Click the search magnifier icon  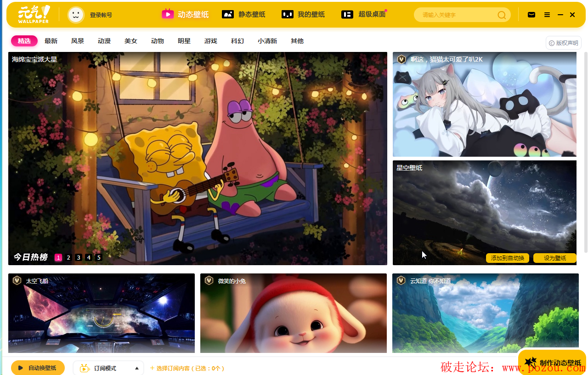click(502, 15)
